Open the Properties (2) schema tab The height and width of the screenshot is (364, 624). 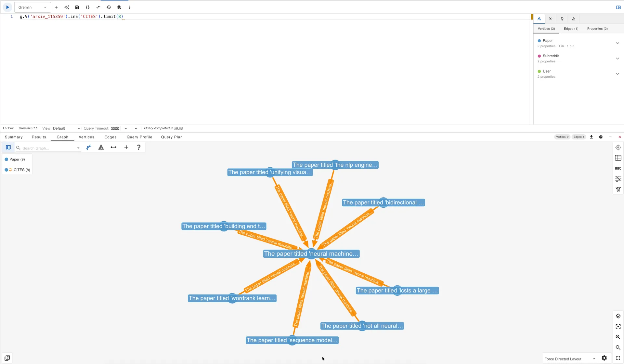(597, 29)
